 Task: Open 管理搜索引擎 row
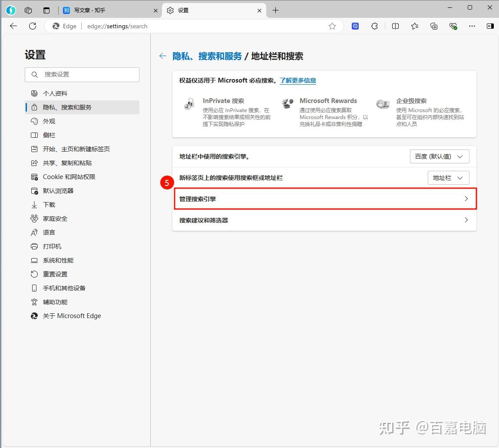pos(325,199)
